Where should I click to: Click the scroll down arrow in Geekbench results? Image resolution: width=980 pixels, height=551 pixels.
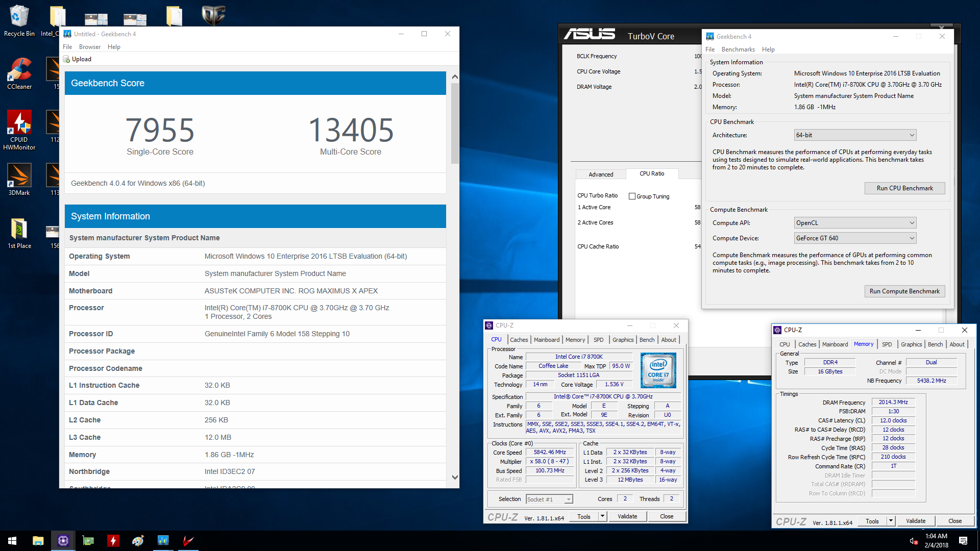pyautogui.click(x=455, y=478)
